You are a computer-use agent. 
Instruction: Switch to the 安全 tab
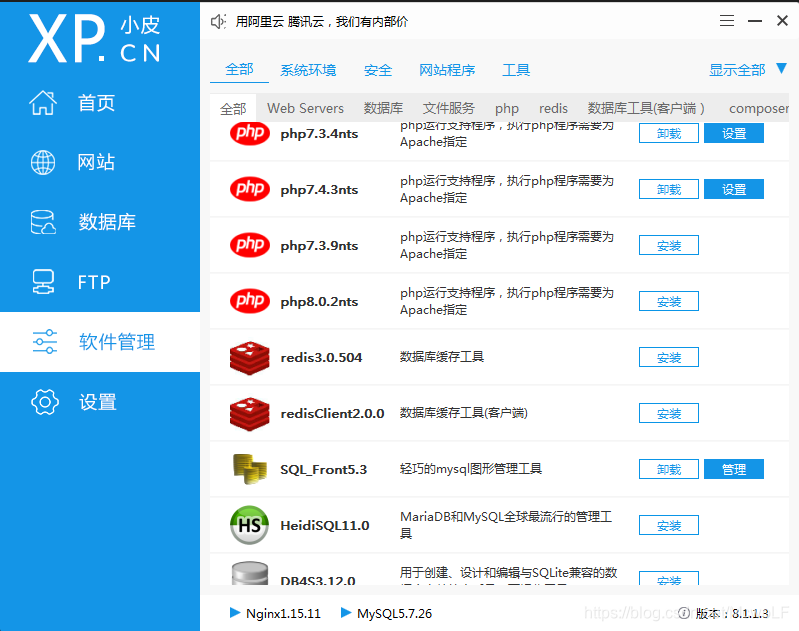[378, 70]
